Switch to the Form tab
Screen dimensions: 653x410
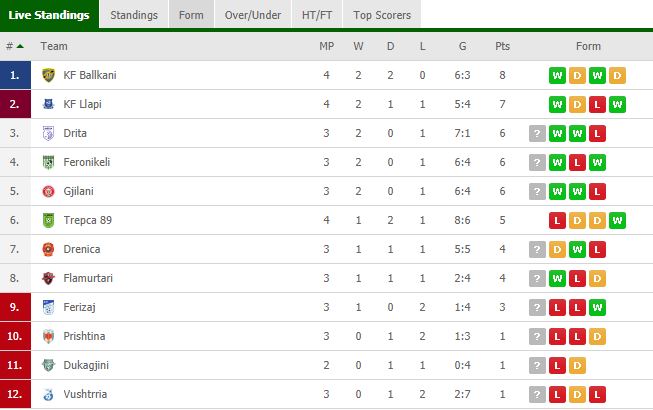(x=189, y=15)
